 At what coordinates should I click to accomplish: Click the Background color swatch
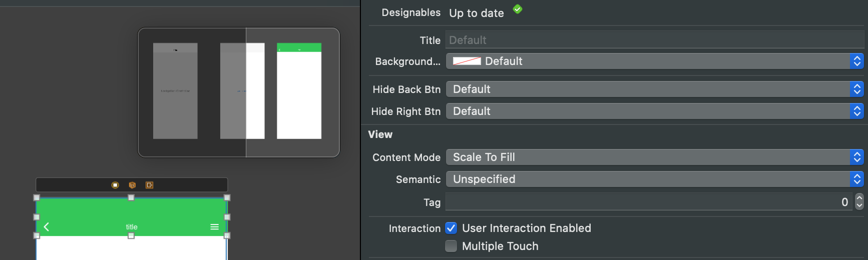click(x=467, y=61)
